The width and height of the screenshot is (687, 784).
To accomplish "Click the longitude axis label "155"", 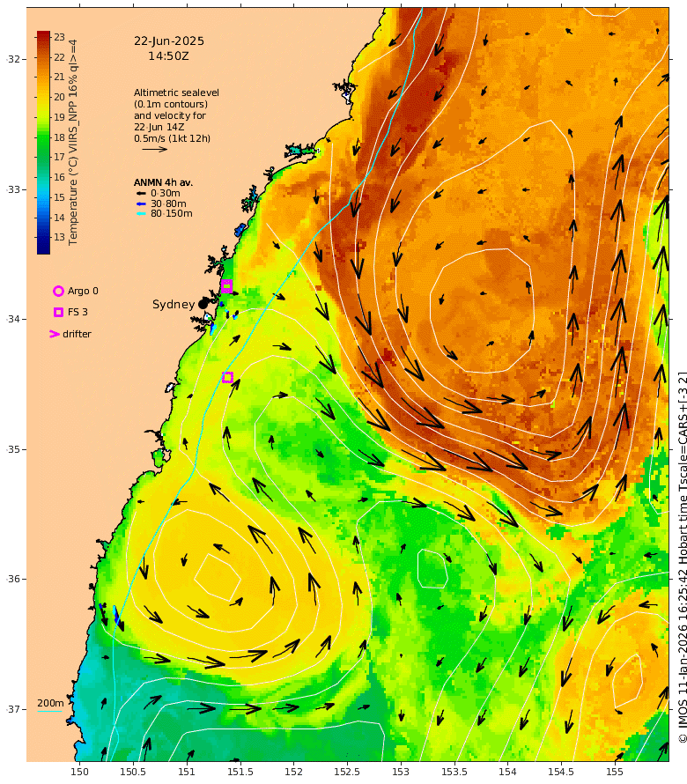I will 615,772.
